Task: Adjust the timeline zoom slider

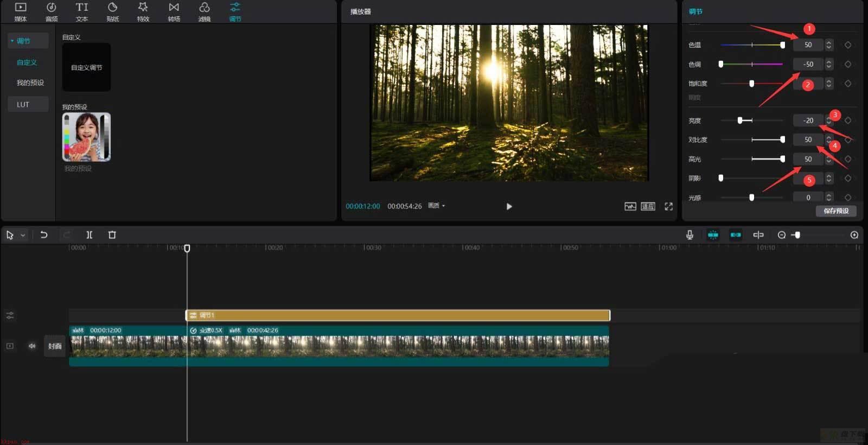Action: pos(797,235)
